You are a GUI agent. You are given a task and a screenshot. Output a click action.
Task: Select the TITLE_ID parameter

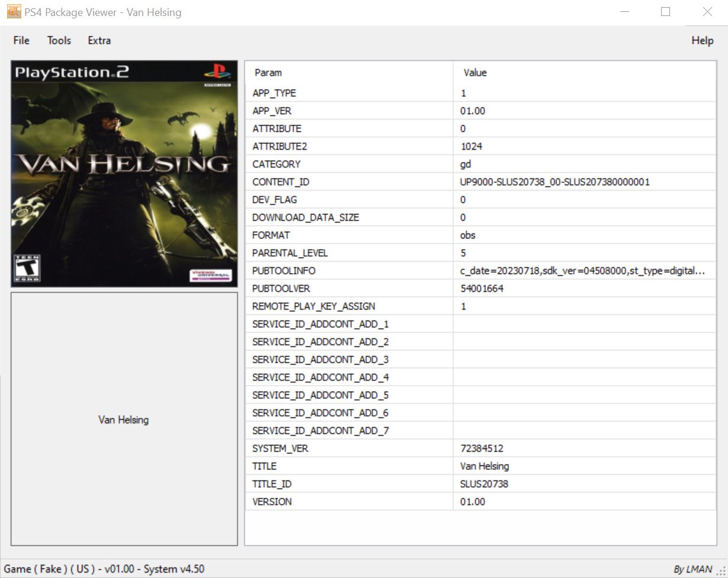349,484
